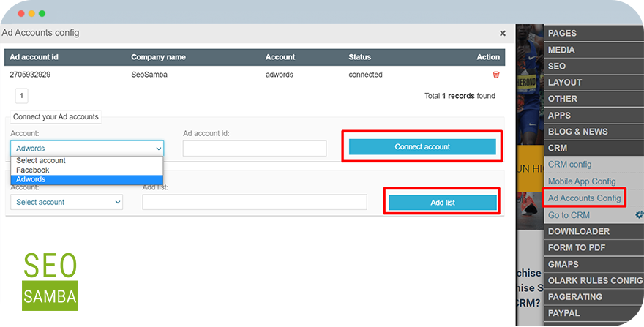Screen dimensions: 644x327
Task: Go to page 1 of records
Action: (22, 96)
